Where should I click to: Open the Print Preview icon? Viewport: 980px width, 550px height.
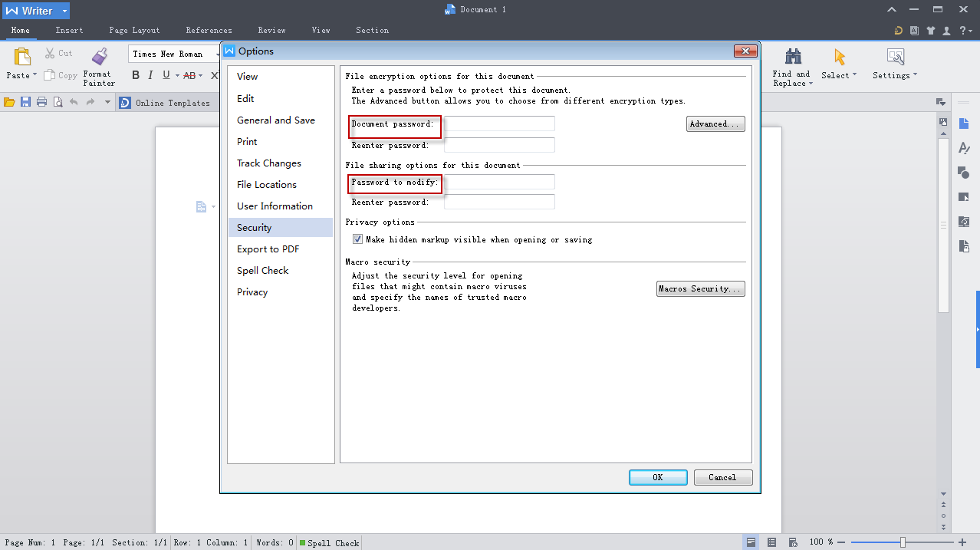click(58, 102)
